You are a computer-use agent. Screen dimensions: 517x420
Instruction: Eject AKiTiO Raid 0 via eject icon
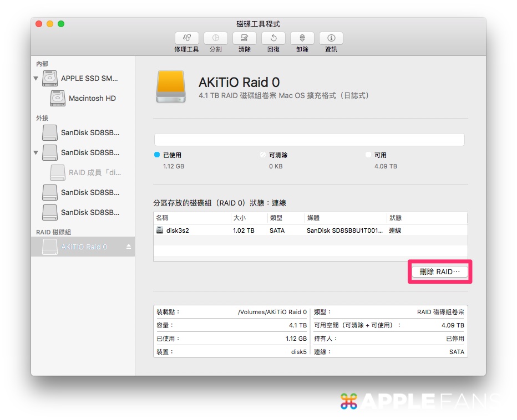click(x=129, y=247)
